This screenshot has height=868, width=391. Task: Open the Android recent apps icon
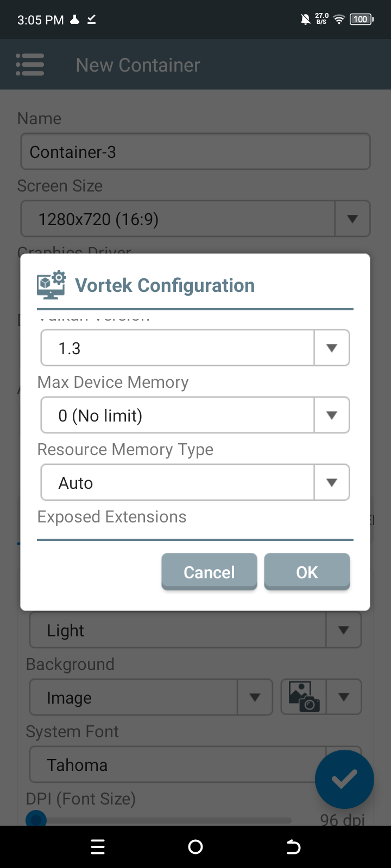point(98,847)
